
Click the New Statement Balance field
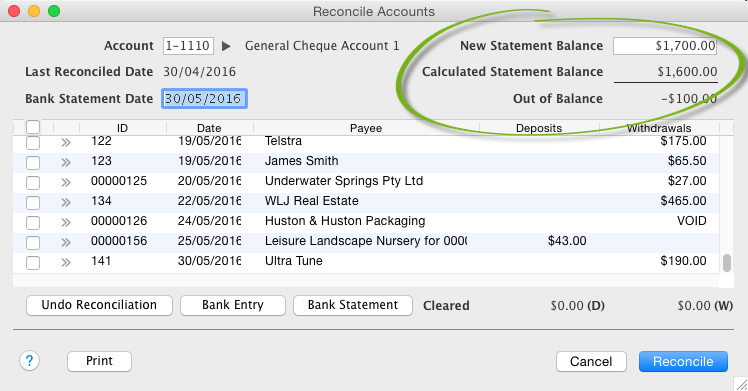pyautogui.click(x=665, y=46)
